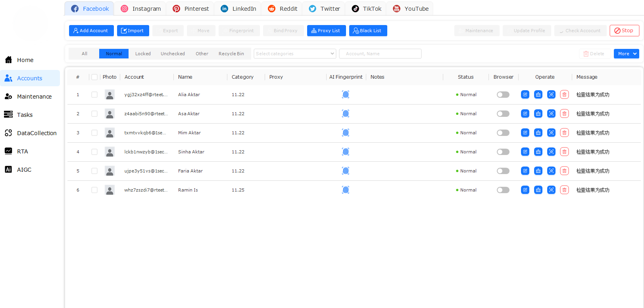Edit the Asa Aktar account
Screen dimensions: 644x308
[x=525, y=114]
